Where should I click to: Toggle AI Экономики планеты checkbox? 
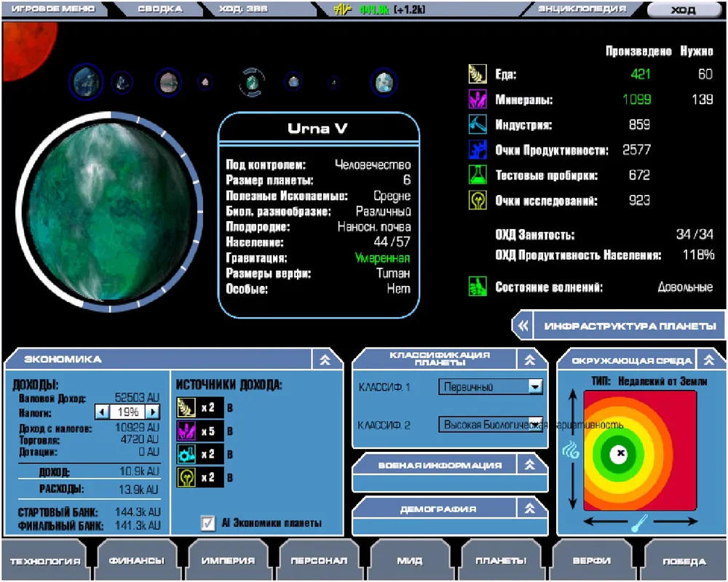click(208, 523)
